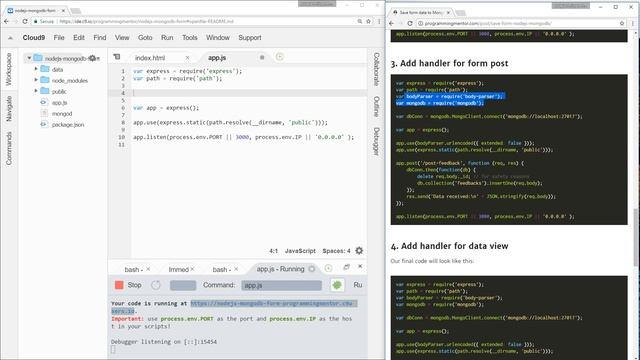Image resolution: width=640 pixels, height=360 pixels.
Task: Click the zoom magnifier in Cloud9 address bar
Action: (x=360, y=21)
